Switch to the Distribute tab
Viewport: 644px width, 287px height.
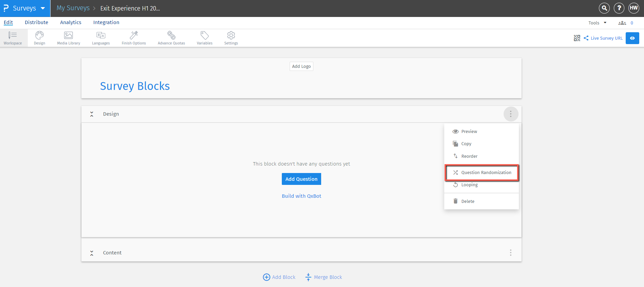pyautogui.click(x=36, y=22)
